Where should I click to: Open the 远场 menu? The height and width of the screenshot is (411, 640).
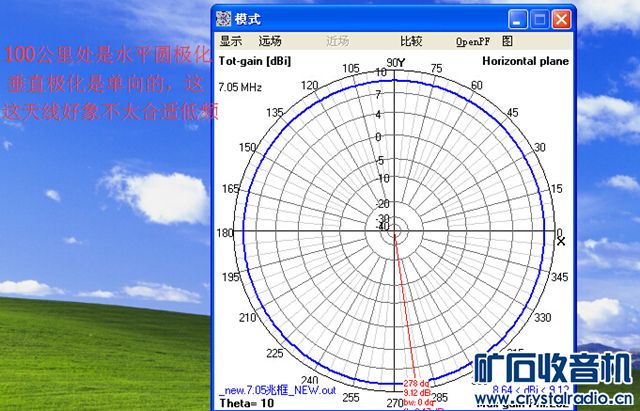tap(270, 41)
